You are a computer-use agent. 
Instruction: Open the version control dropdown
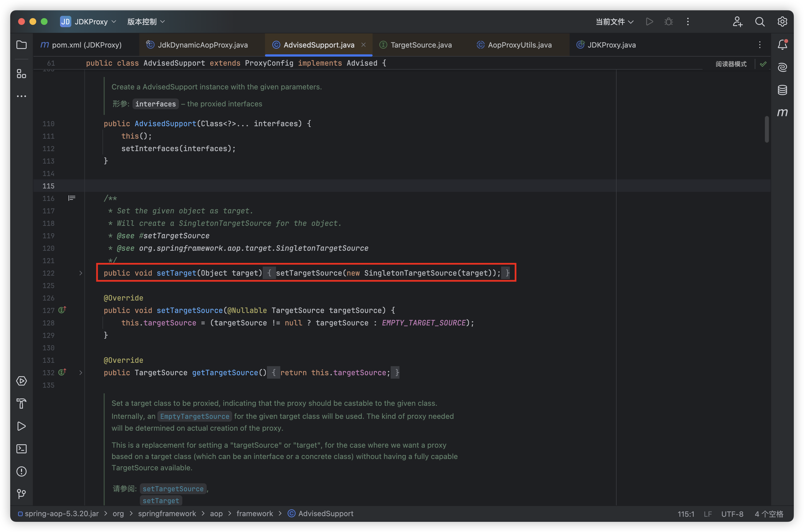[146, 22]
